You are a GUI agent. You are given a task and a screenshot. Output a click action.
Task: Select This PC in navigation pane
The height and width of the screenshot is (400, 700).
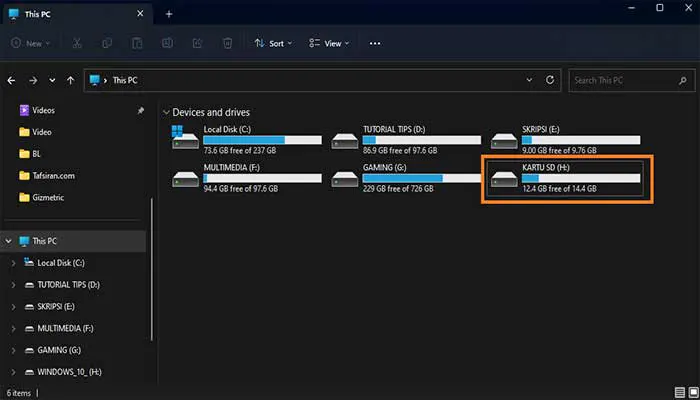[x=74, y=241]
